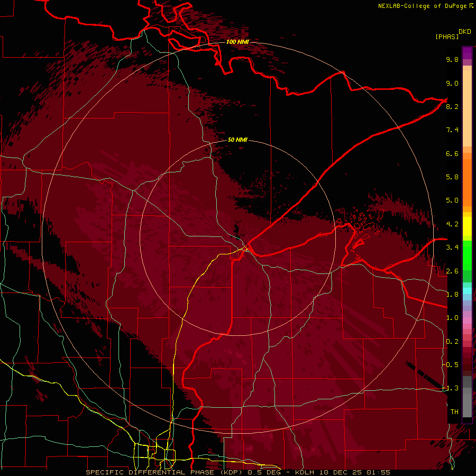Click the DKD label above the color scale

point(465,32)
